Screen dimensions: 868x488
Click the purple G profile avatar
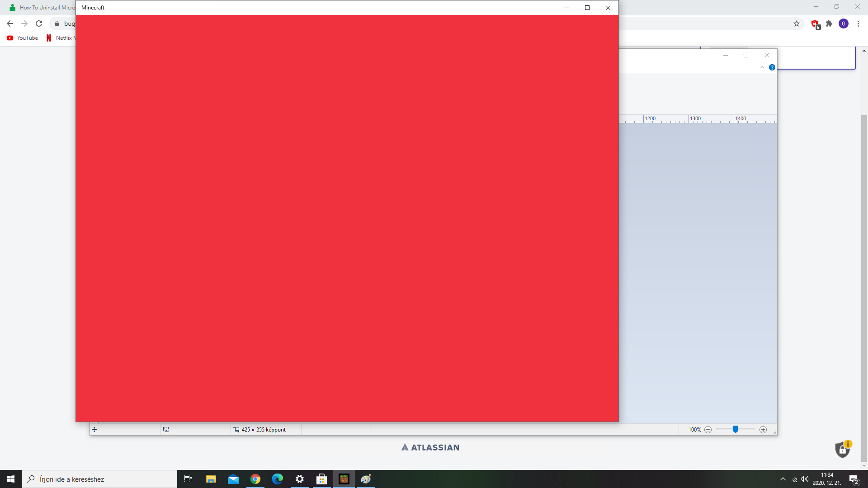(844, 23)
